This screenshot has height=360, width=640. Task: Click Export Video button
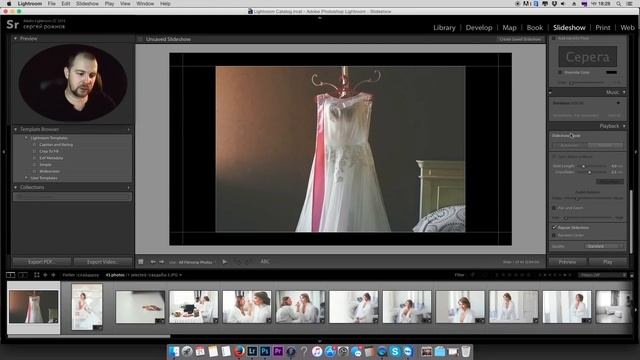click(x=102, y=262)
